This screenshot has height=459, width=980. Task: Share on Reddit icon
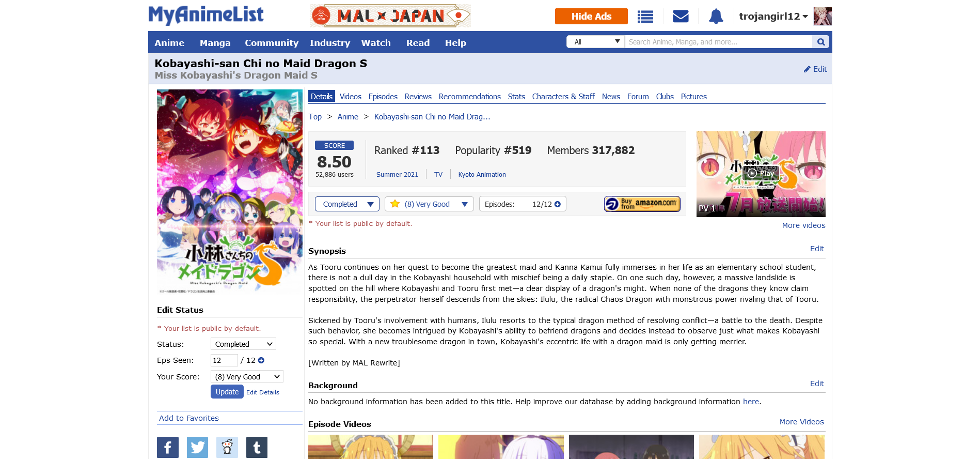tap(227, 447)
